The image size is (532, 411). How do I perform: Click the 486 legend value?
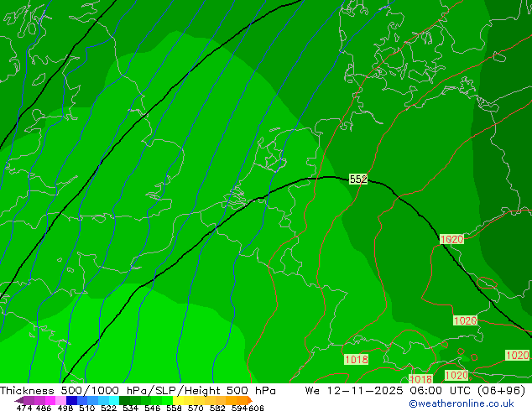pos(44,408)
